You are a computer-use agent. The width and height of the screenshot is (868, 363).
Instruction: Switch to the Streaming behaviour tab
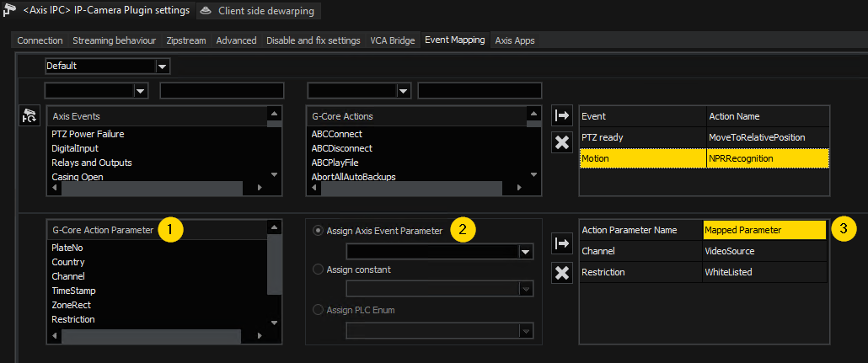pos(115,40)
